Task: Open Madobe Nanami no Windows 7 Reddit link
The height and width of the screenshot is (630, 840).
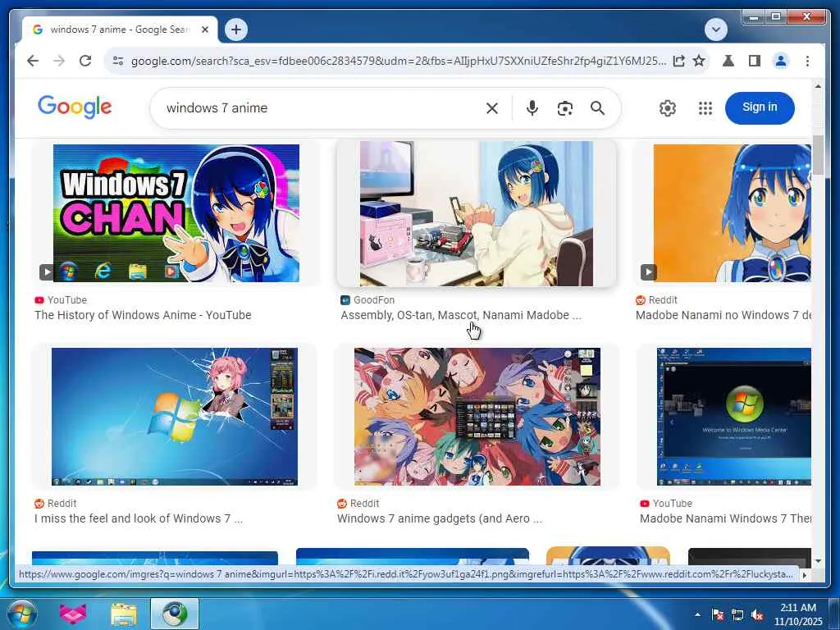Action: pyautogui.click(x=724, y=315)
